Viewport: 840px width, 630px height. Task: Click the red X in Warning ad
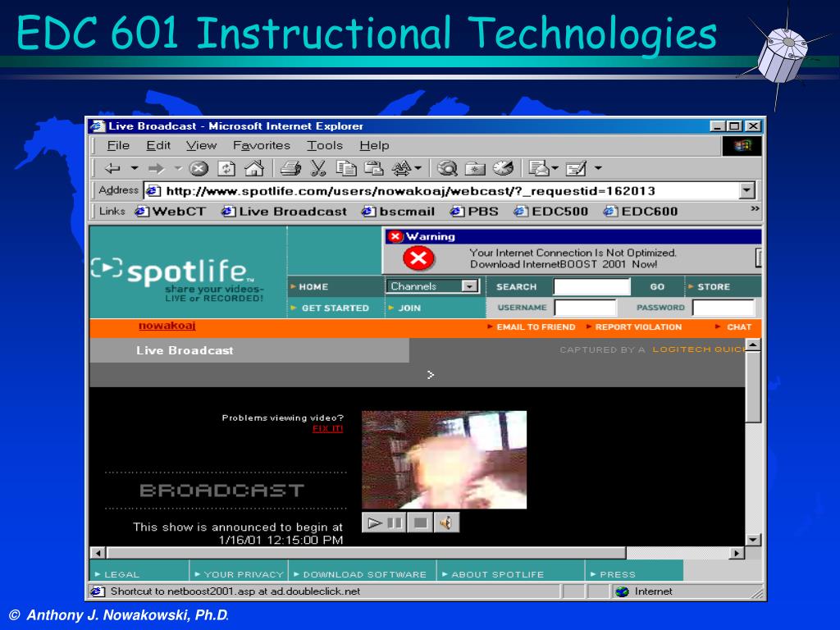point(418,258)
